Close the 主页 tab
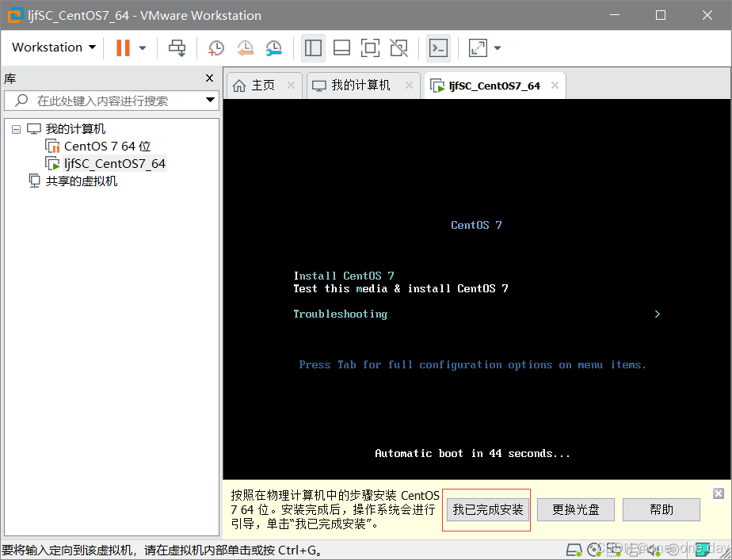 (291, 85)
